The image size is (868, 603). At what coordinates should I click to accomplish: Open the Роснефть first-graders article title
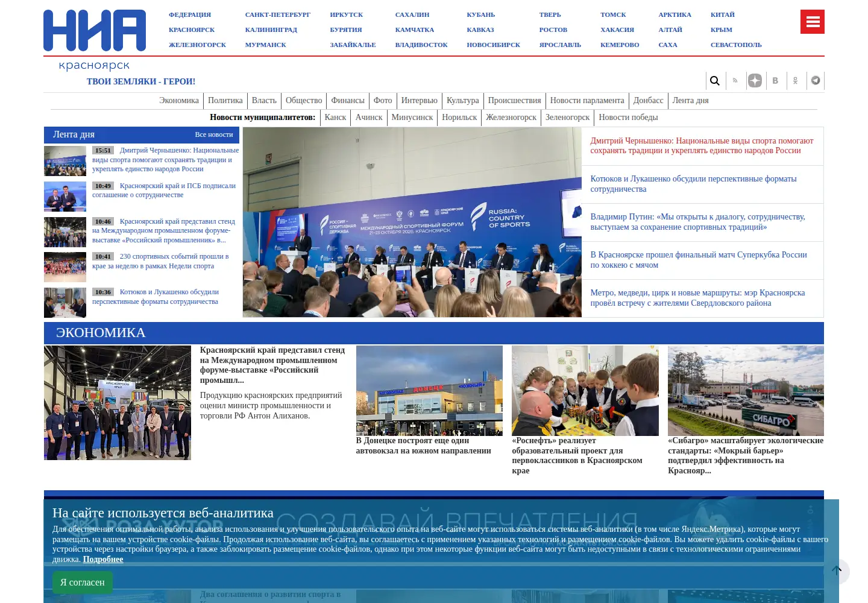click(x=577, y=456)
